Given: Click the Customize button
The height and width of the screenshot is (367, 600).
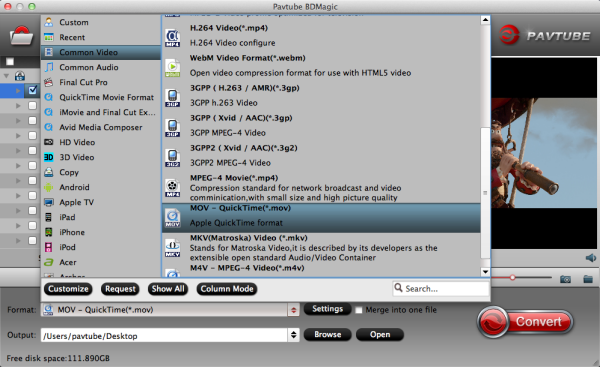Looking at the screenshot, I should click(68, 289).
